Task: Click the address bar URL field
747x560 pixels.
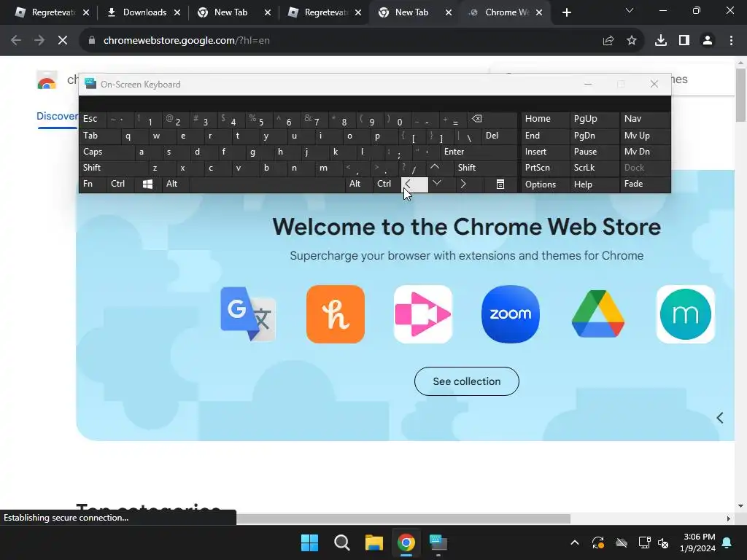Action: [x=343, y=41]
